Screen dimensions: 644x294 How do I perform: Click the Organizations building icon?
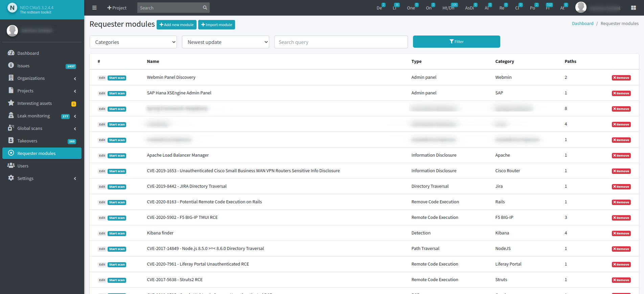pos(11,78)
